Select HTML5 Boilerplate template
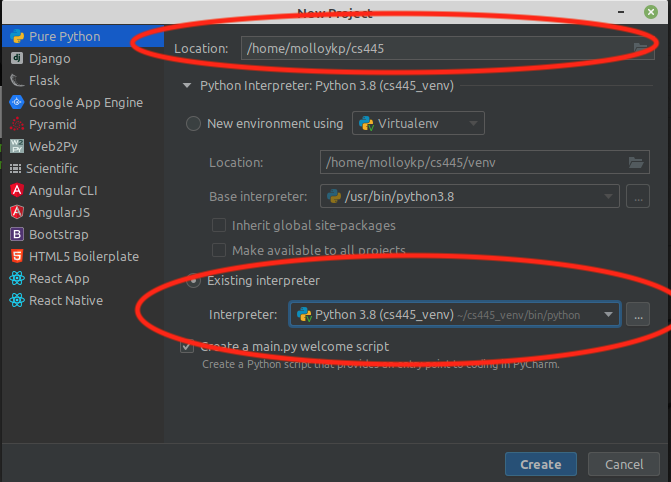 pyautogui.click(x=83, y=256)
